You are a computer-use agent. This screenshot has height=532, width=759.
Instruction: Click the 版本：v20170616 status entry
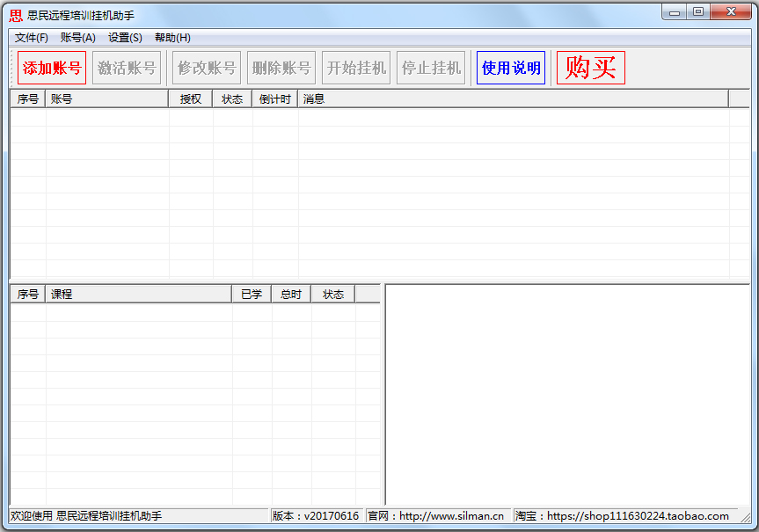[x=317, y=516]
